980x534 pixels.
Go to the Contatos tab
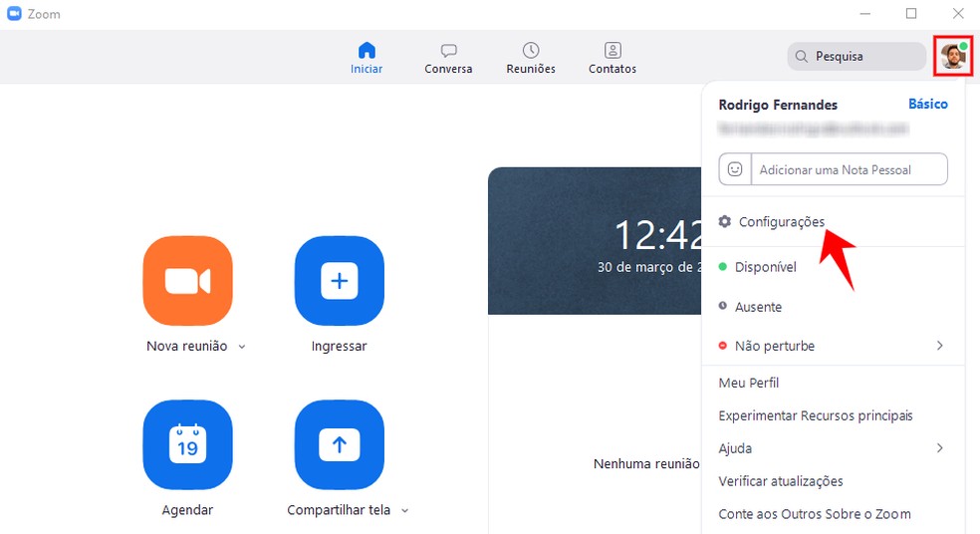pos(612,58)
